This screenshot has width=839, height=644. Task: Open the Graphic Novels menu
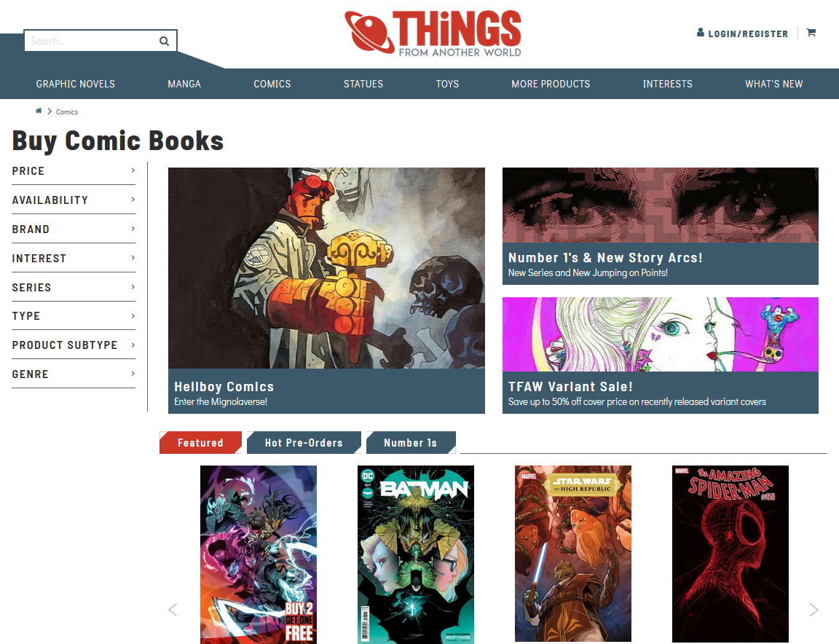click(76, 84)
